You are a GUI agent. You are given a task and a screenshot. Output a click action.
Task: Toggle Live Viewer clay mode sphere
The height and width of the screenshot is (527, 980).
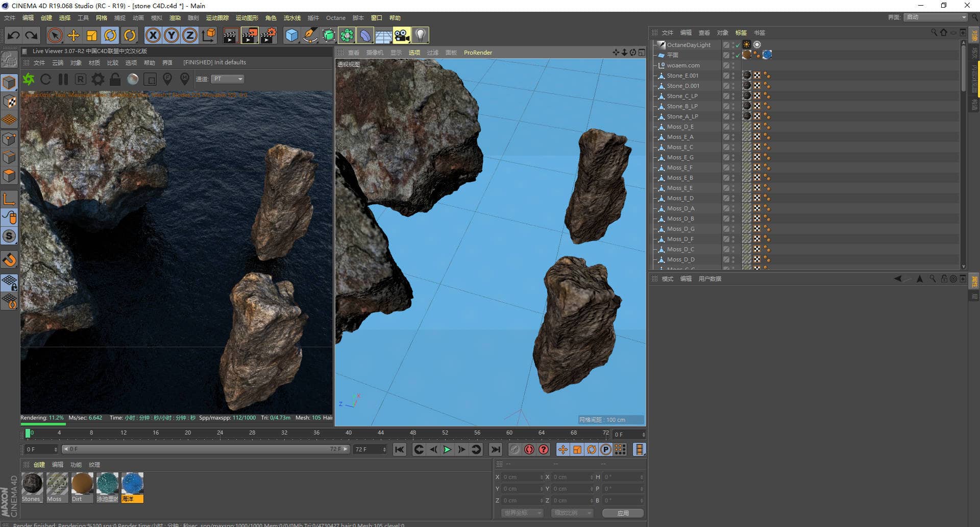(x=133, y=79)
